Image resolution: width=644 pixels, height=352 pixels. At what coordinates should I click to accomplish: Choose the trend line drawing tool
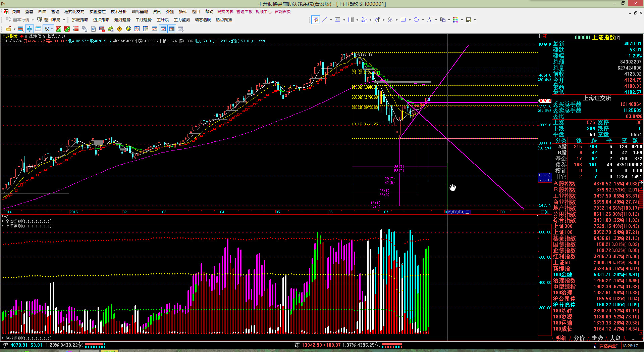click(x=325, y=20)
